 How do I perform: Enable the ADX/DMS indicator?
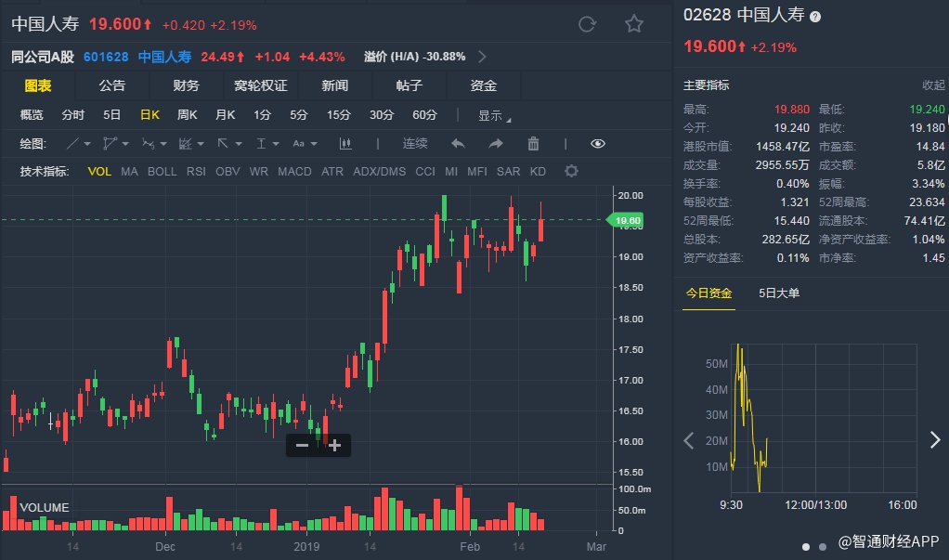pos(380,171)
